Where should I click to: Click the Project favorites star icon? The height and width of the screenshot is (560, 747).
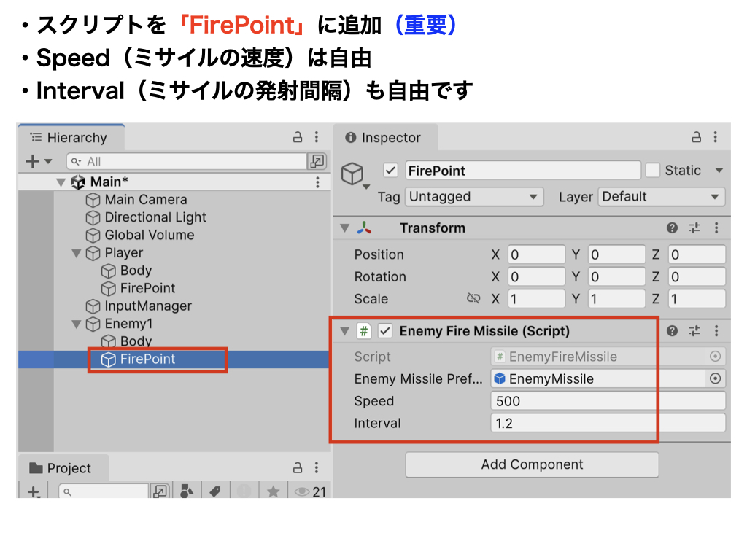coord(273,491)
